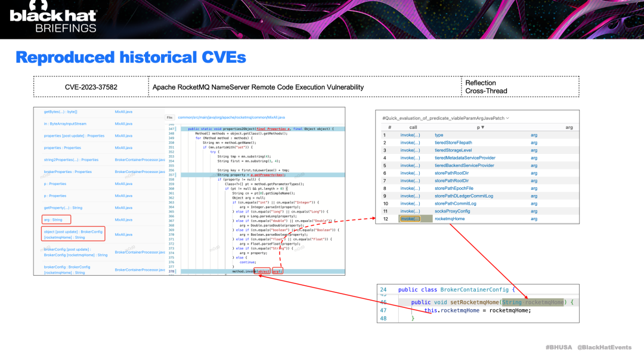
Task: Select highlighted invoke(...) call in row 12
Action: [x=410, y=218]
